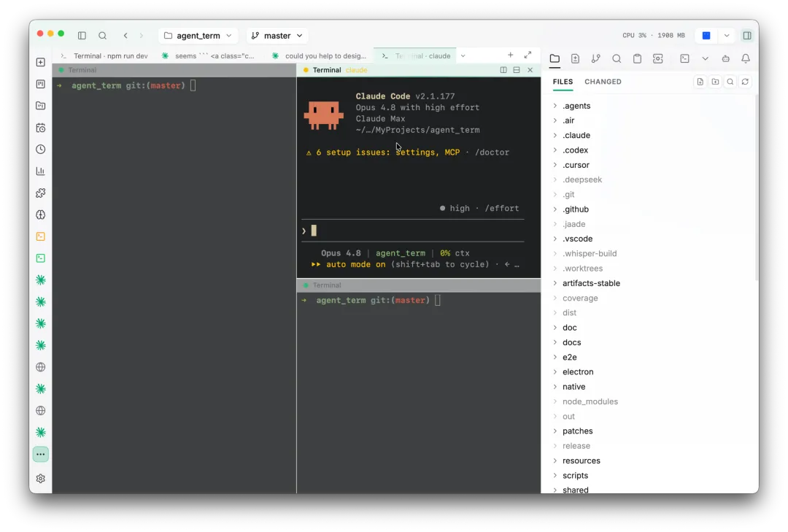Open the file explorer folder icon
Image resolution: width=788 pixels, height=532 pixels.
pos(555,59)
